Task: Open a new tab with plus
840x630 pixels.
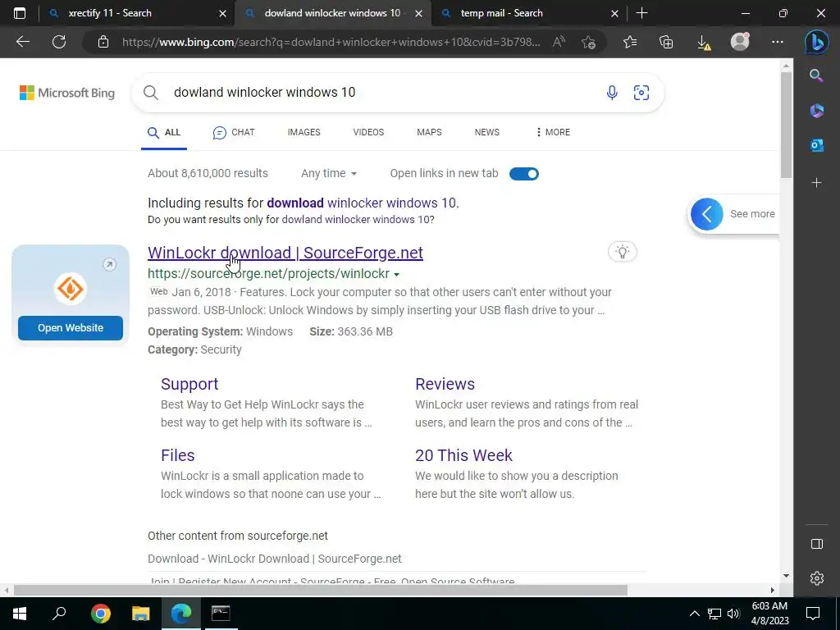Action: [641, 13]
